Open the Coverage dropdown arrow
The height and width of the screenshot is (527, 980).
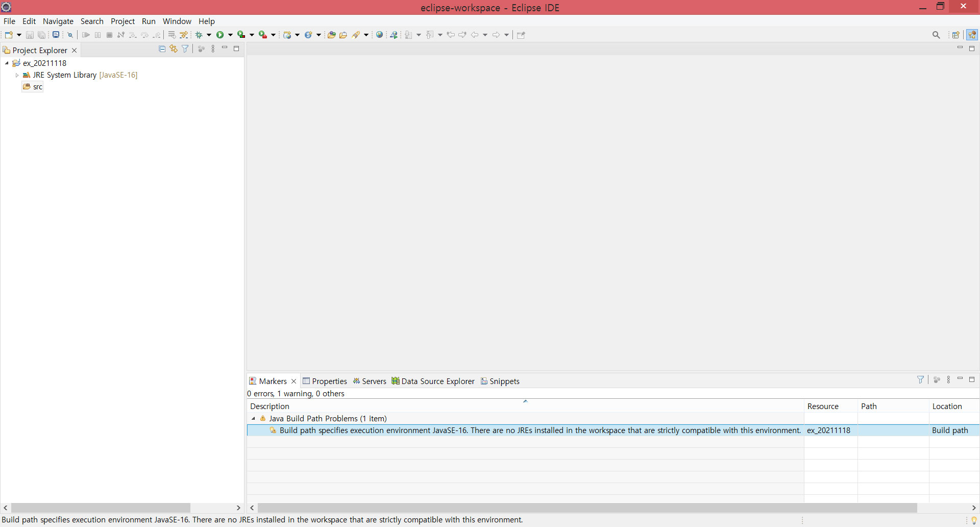(x=252, y=35)
